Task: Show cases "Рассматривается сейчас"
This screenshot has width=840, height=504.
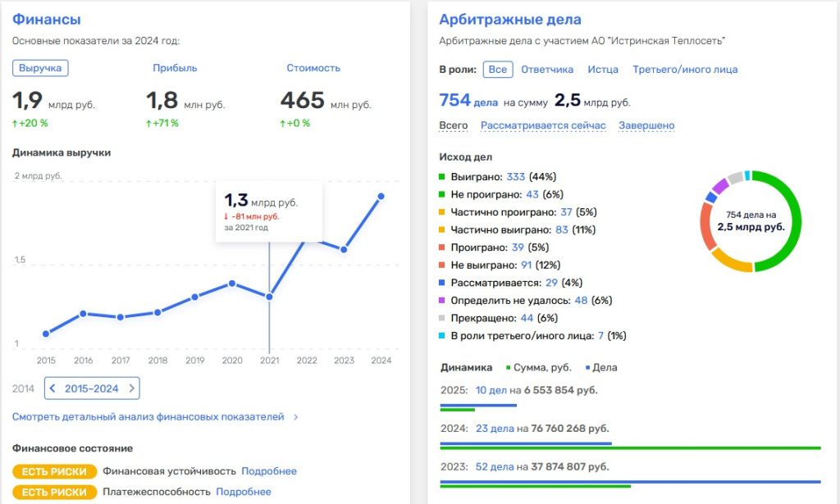Action: (x=543, y=125)
